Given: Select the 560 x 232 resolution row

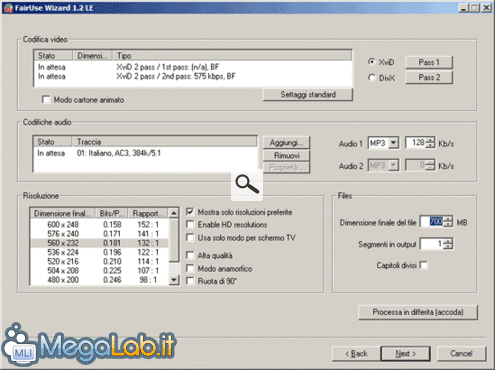Looking at the screenshot, I should pyautogui.click(x=100, y=243).
